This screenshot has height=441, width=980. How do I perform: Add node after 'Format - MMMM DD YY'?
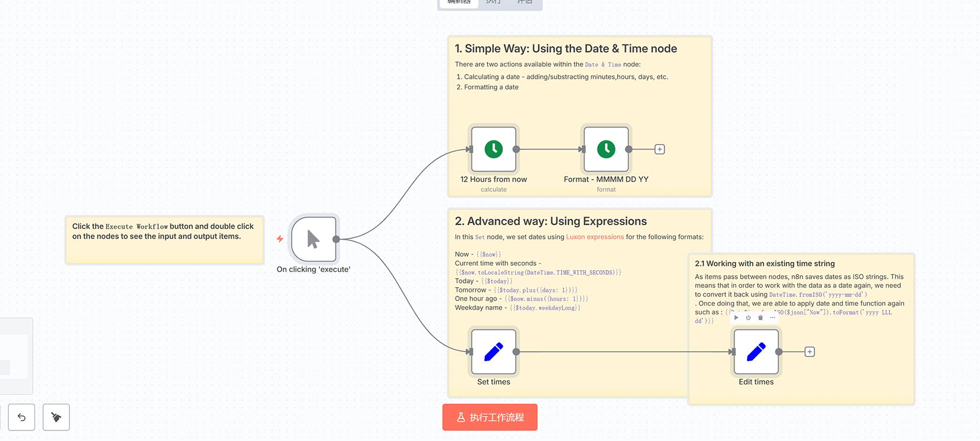tap(660, 149)
